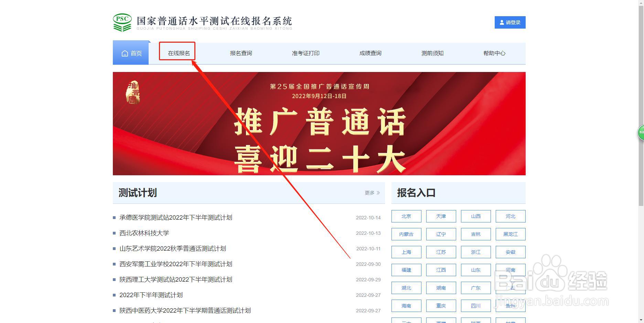Go to the 测前须知 page
Viewport: 644px width, 323px height.
(432, 53)
